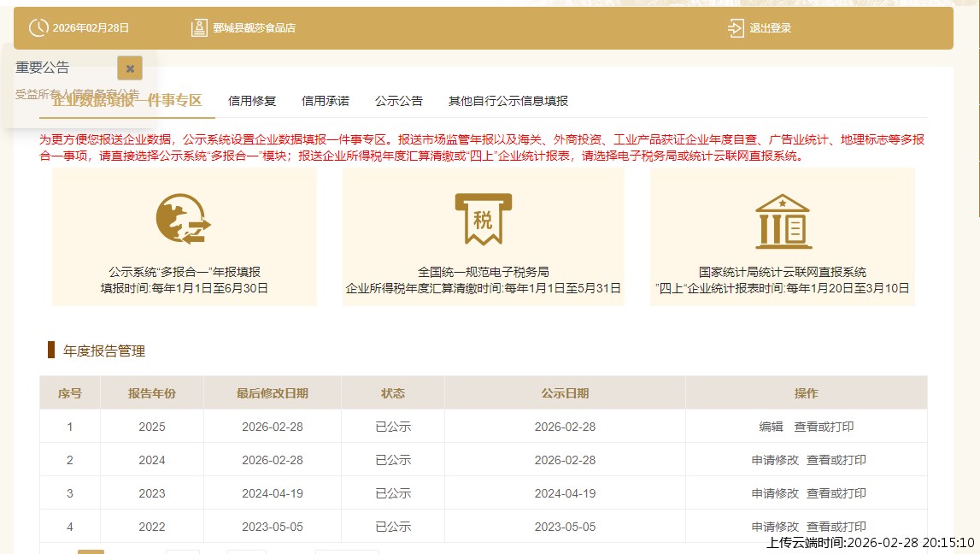Click 查看或打印 for the 2025 report
Viewport: 980px width, 554px height.
824,427
